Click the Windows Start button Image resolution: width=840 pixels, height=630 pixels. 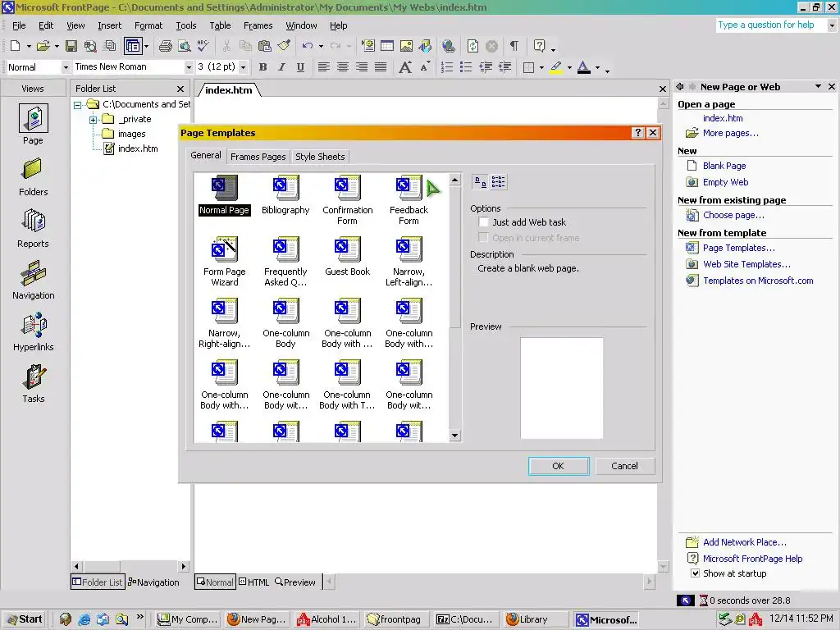(25, 619)
